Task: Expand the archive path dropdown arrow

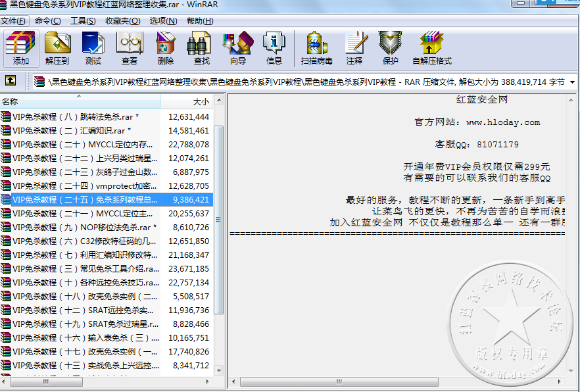Action: 572,82
